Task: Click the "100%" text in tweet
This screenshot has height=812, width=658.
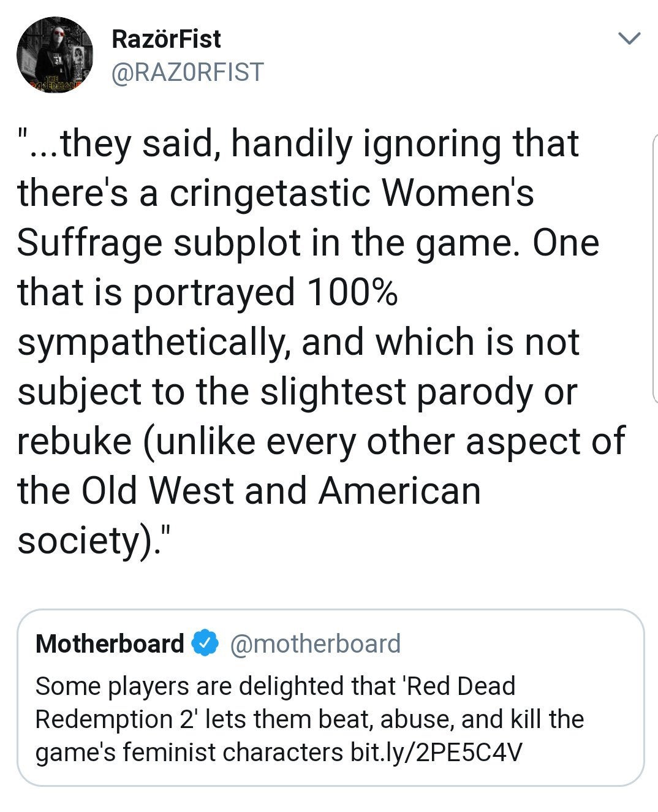Action: 352,292
